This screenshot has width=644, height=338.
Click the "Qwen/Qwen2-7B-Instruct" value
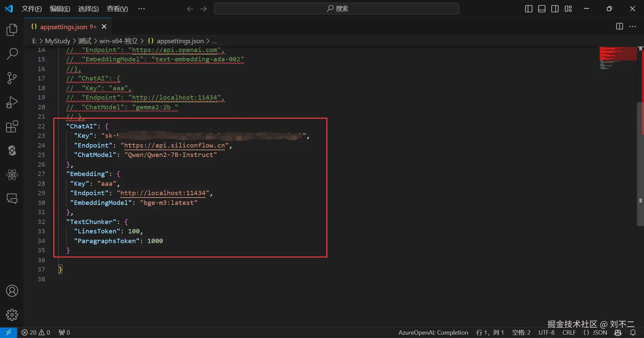[x=171, y=155]
